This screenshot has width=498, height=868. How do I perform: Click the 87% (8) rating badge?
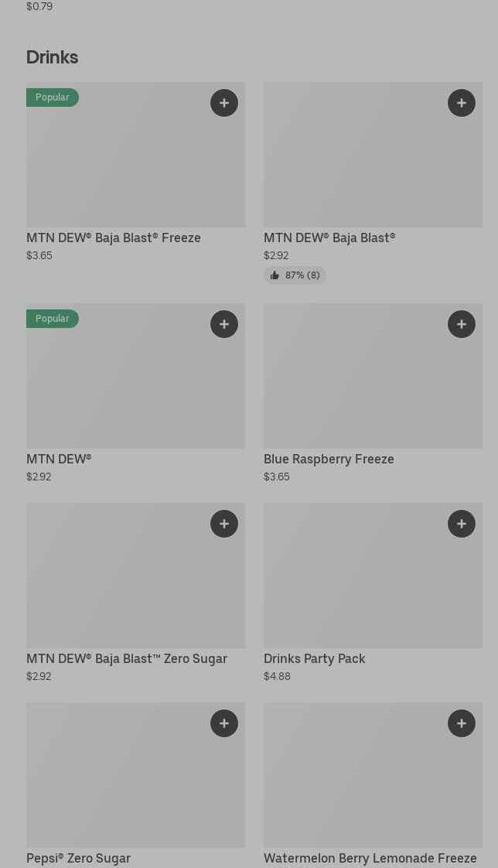coord(295,275)
